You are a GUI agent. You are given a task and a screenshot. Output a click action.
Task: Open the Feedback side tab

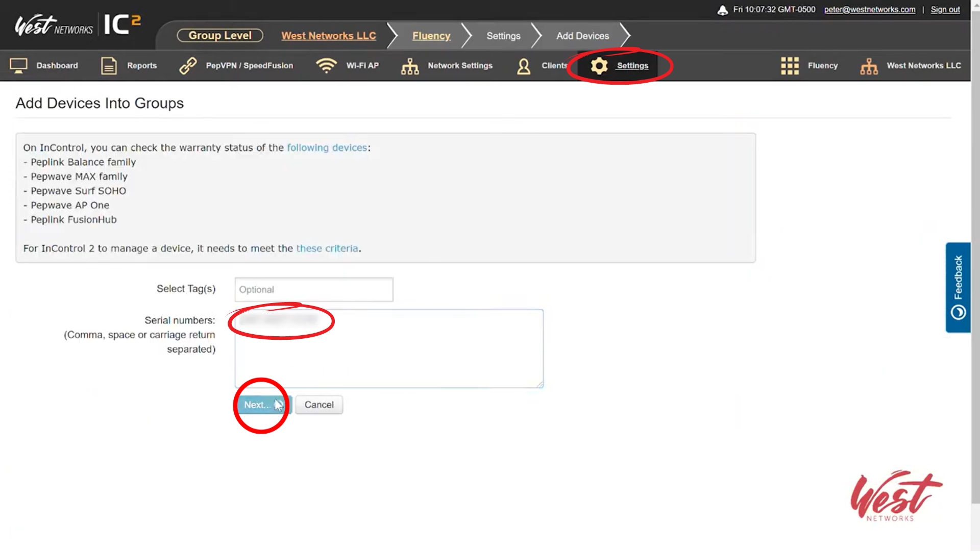click(958, 287)
